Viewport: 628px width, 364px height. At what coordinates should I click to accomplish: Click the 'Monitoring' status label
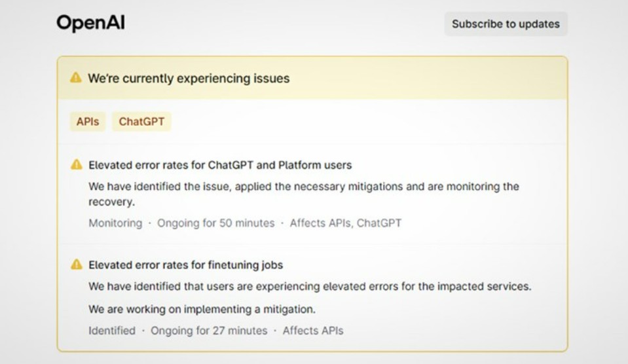pyautogui.click(x=115, y=223)
